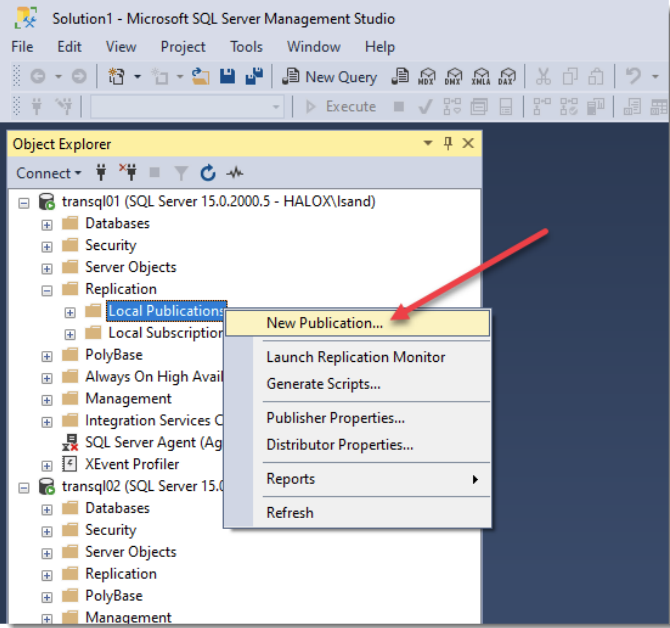Click the XMLA query icon
The width and height of the screenshot is (670, 628).
pyautogui.click(x=481, y=77)
